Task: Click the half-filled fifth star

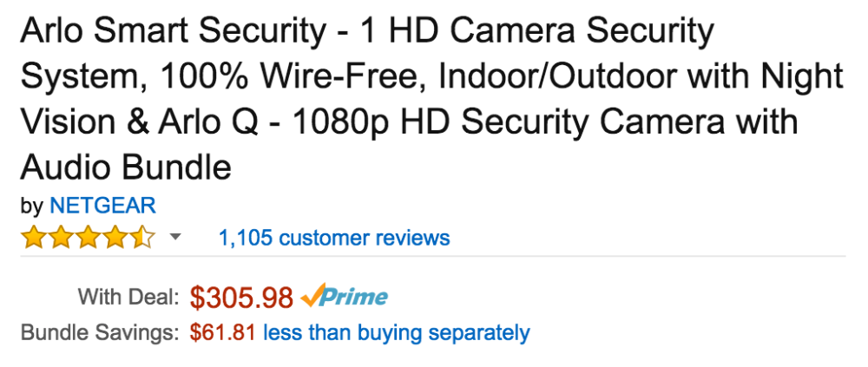Action: [x=142, y=237]
